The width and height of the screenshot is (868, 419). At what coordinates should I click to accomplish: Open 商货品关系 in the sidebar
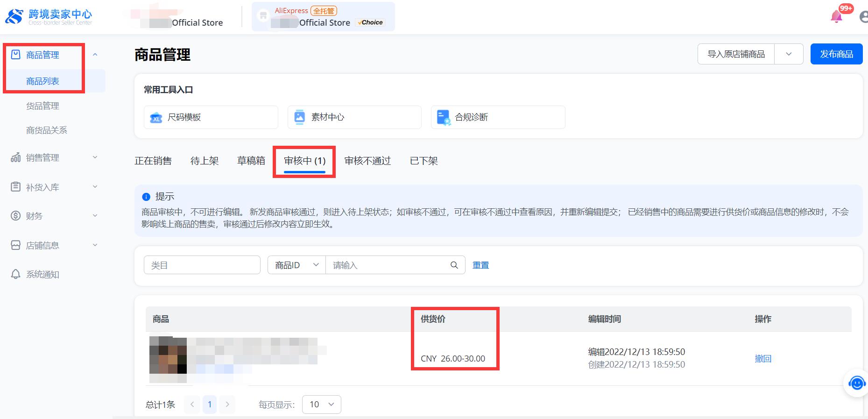(47, 130)
